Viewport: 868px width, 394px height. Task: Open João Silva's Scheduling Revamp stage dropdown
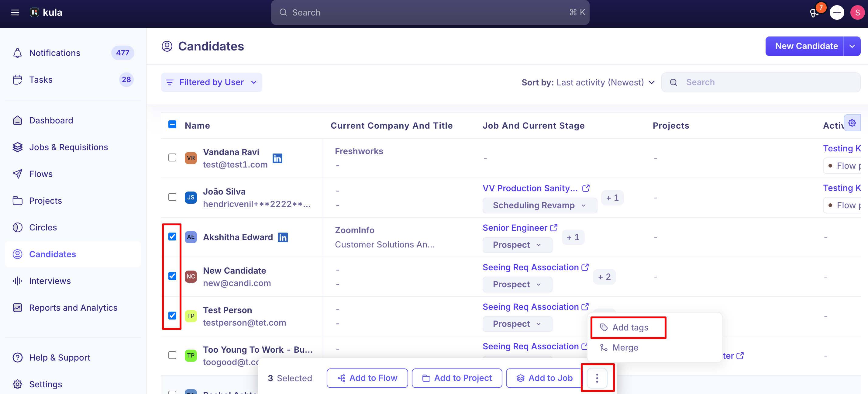[539, 205]
